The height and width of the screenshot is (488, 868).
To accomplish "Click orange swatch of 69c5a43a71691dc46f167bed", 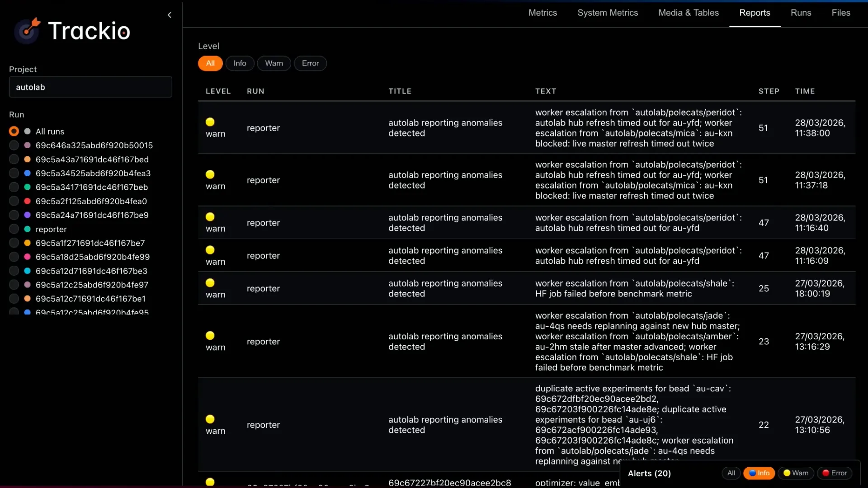I will 27,159.
